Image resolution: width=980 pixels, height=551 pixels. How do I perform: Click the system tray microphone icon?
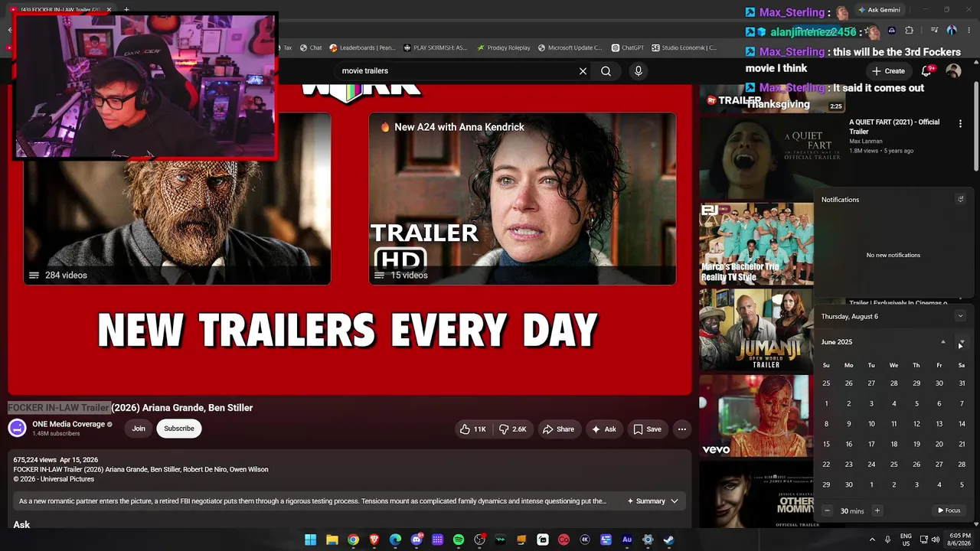887,540
